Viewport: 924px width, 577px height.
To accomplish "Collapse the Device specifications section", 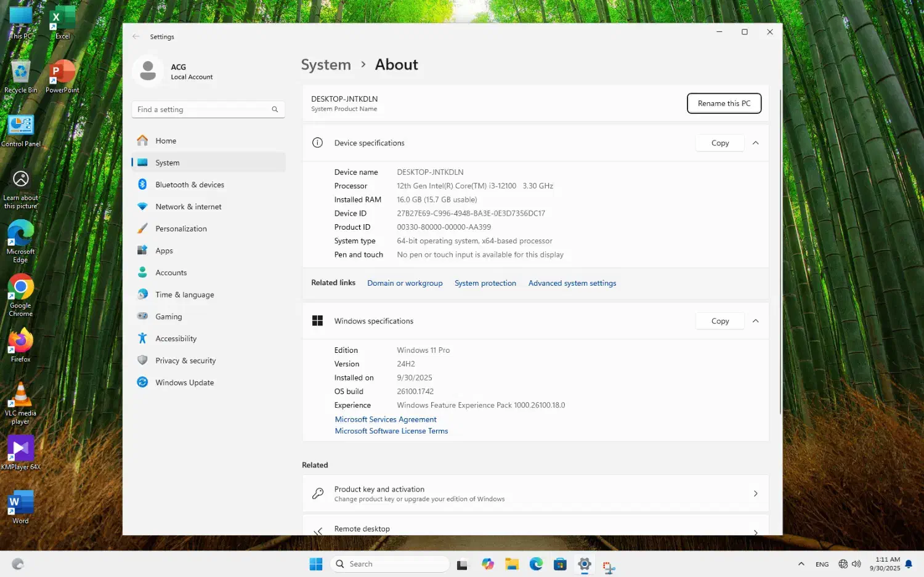I will (x=755, y=143).
